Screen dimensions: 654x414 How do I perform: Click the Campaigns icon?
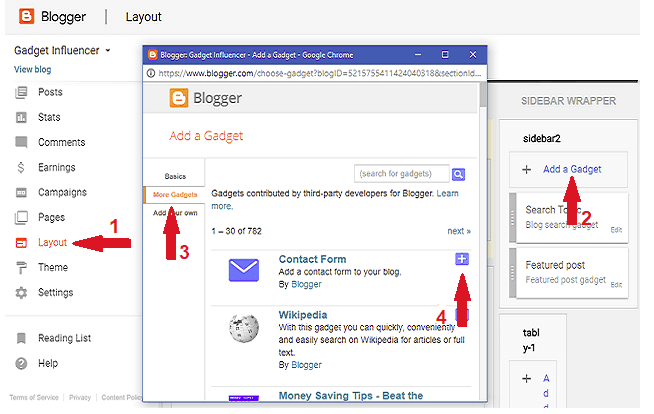[21, 193]
